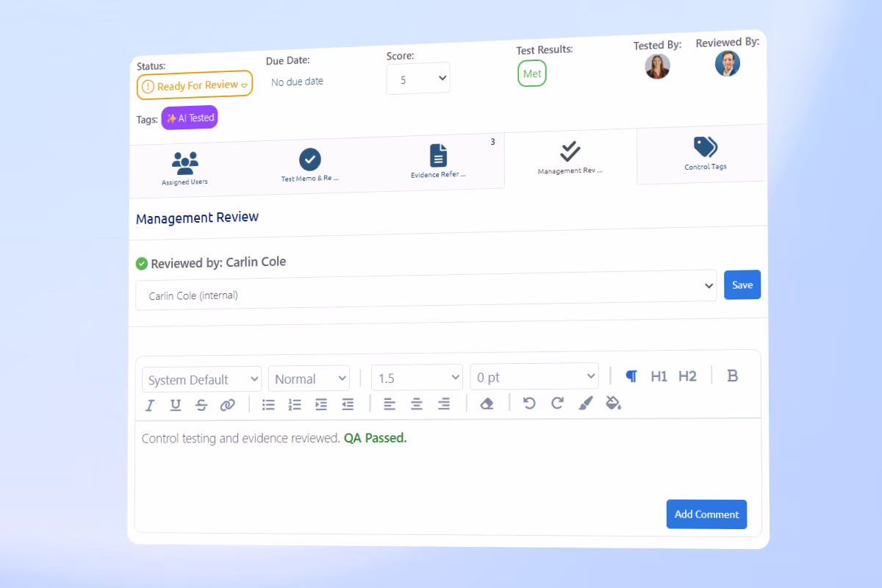Select the bulleted list icon

tap(268, 404)
